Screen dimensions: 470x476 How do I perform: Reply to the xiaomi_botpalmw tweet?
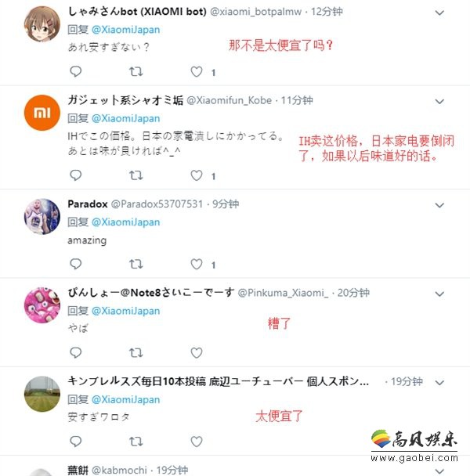click(x=75, y=71)
